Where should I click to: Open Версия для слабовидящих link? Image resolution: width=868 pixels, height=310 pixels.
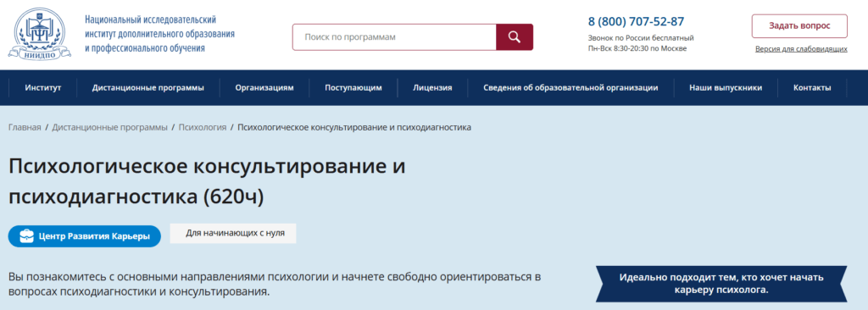click(x=801, y=49)
